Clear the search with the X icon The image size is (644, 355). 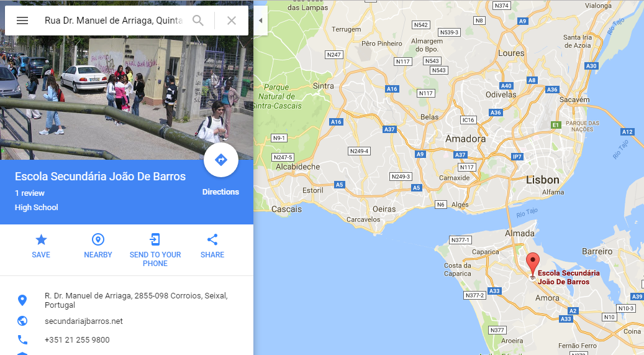pos(232,21)
